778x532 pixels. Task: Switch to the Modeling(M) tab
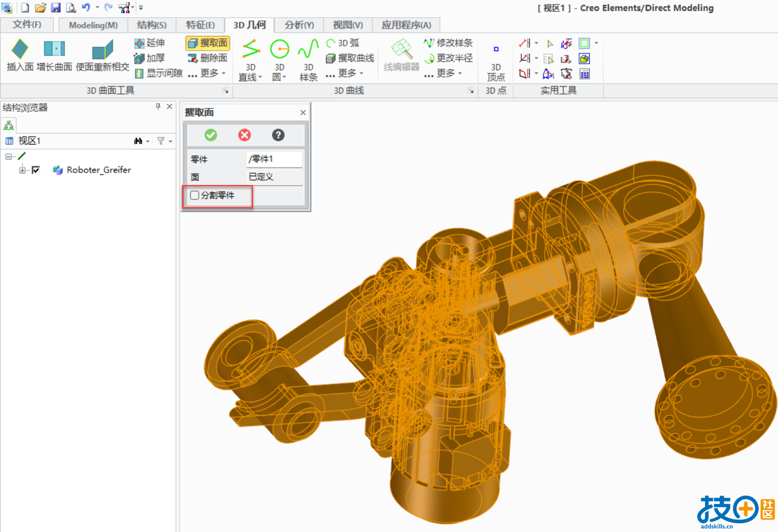coord(93,25)
